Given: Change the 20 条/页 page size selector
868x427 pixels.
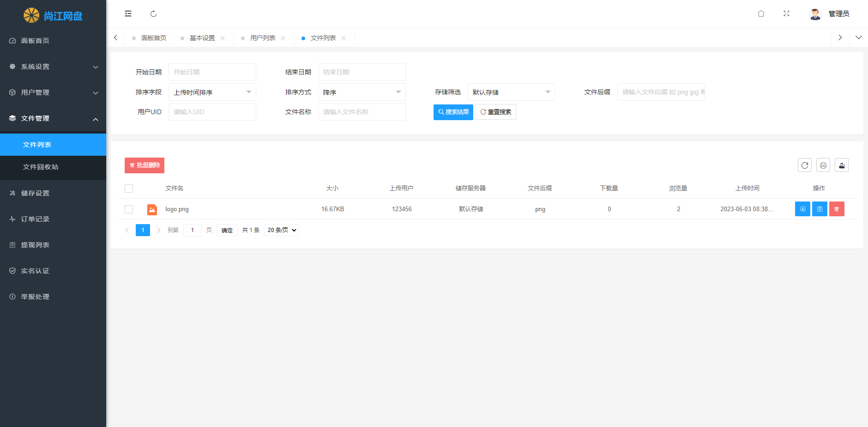Looking at the screenshot, I should point(281,230).
